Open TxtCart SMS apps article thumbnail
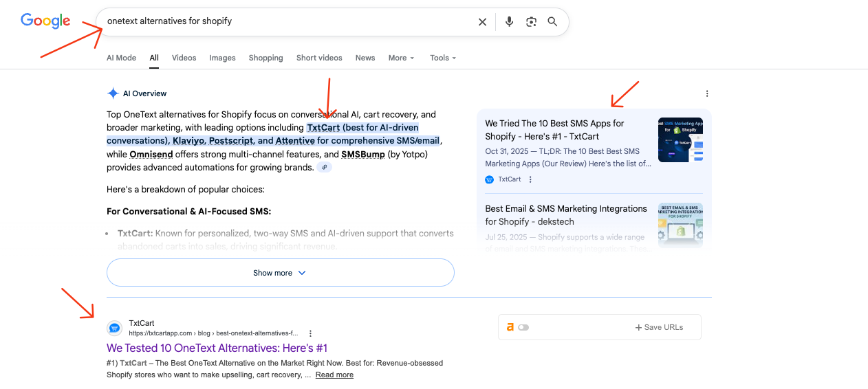 pyautogui.click(x=680, y=140)
